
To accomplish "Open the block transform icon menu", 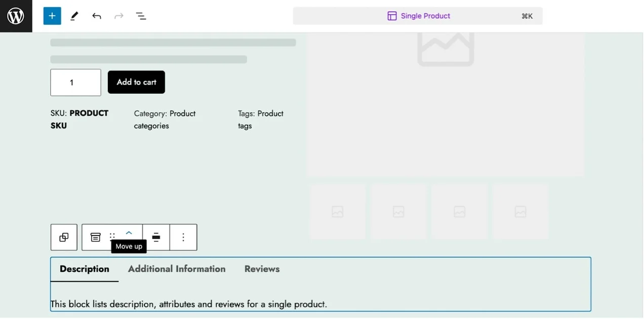I will click(95, 237).
